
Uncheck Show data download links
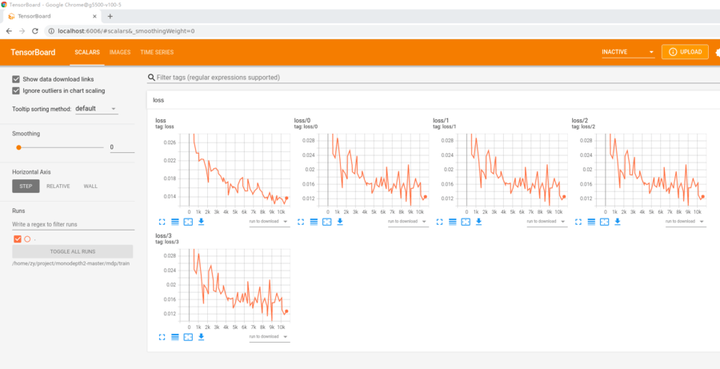coord(17,79)
